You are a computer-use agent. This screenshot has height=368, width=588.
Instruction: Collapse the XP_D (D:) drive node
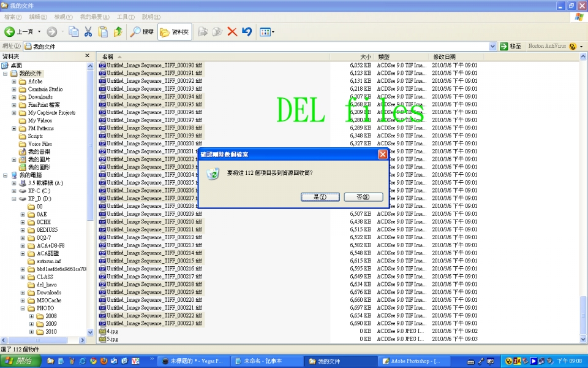click(14, 199)
